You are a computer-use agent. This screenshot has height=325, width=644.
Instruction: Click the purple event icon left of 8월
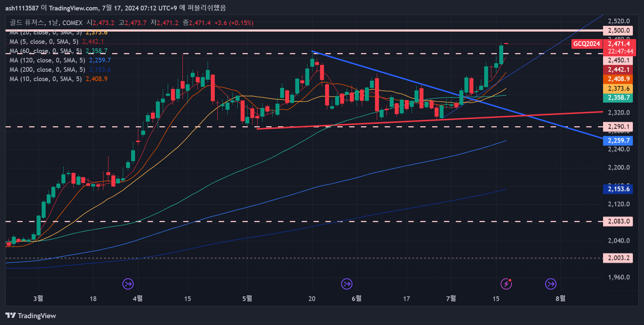(x=551, y=284)
